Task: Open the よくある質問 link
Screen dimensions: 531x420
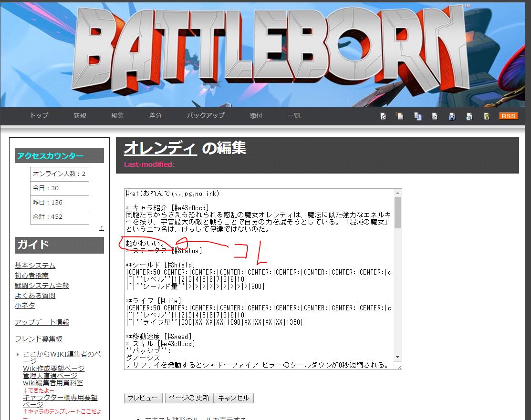Action: 35,296
